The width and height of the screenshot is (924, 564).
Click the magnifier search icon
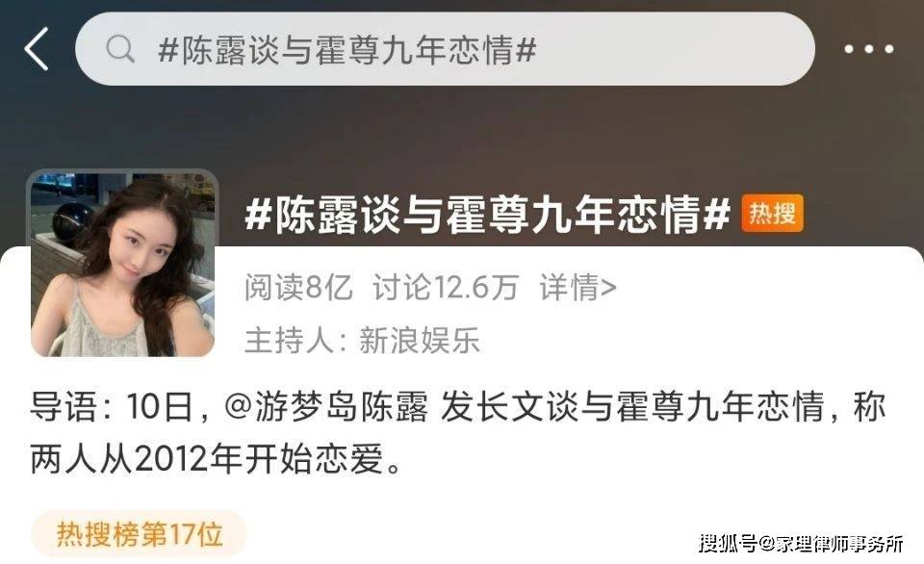[120, 49]
